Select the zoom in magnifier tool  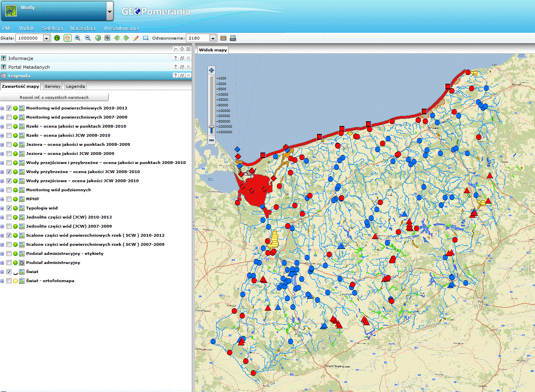click(x=78, y=38)
